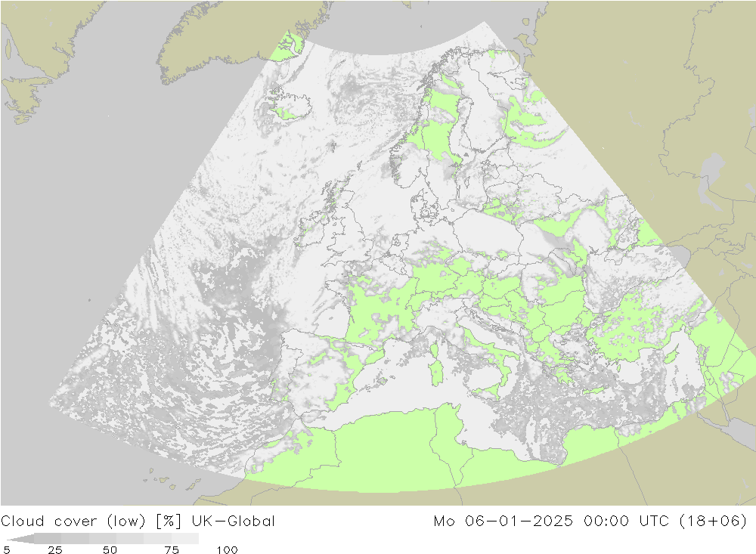Click the 'Cloud cover (low) [%]' title text
The height and width of the screenshot is (554, 756).
(x=91, y=522)
